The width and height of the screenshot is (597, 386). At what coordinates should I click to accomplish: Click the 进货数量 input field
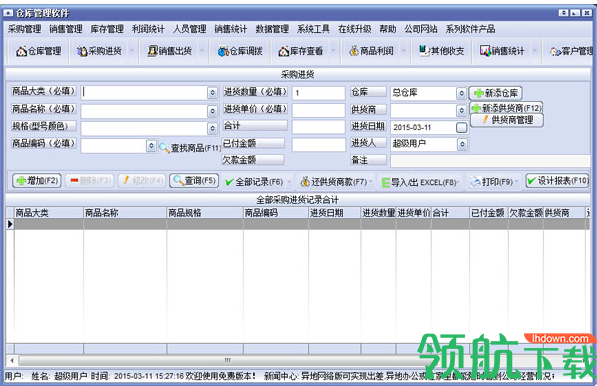[318, 93]
